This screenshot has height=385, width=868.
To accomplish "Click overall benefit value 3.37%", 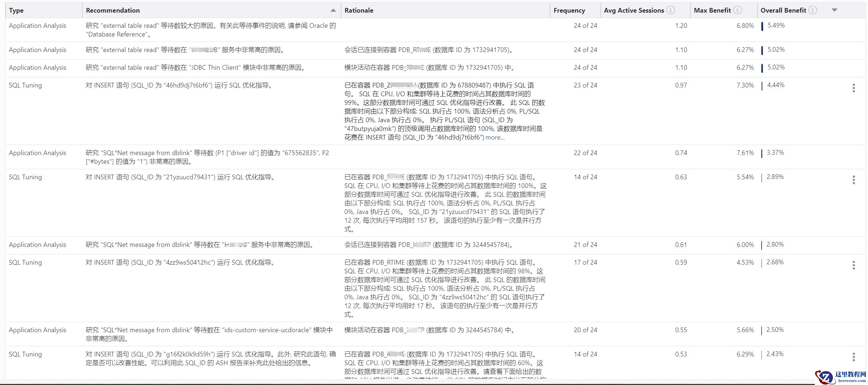I will (x=775, y=153).
